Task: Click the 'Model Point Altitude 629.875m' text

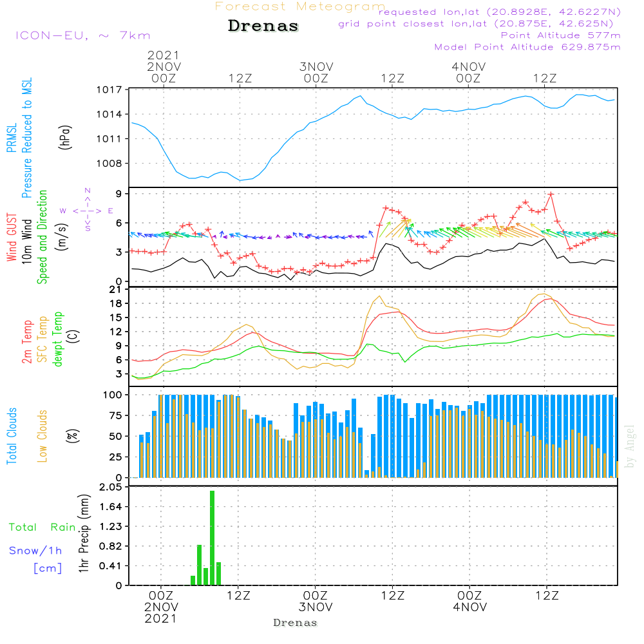Action: [x=527, y=47]
